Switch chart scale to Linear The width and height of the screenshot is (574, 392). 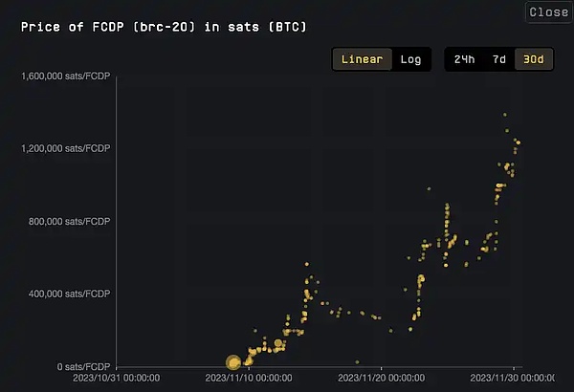[363, 59]
